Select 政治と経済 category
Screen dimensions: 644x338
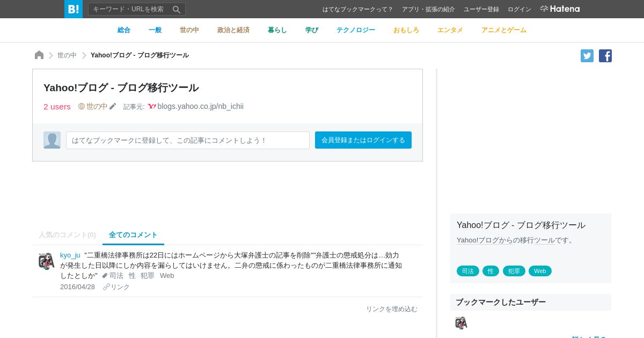click(x=233, y=30)
